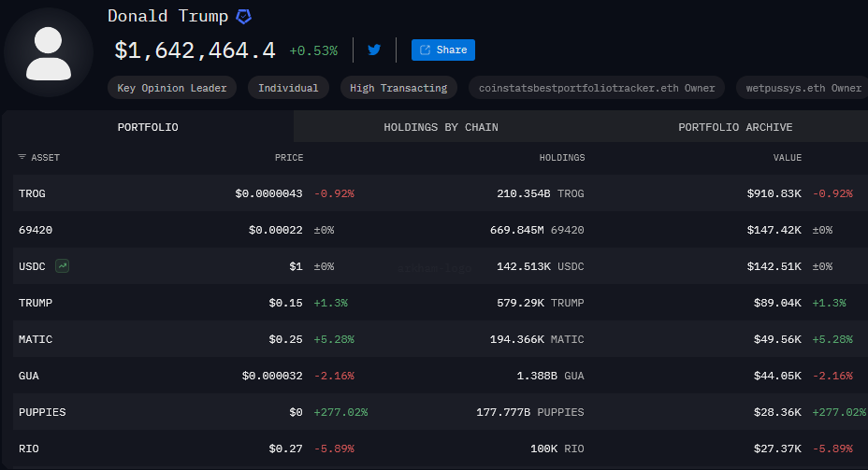This screenshot has width=868, height=470.
Task: Open the PUPPIES asset row
Action: (x=441, y=412)
